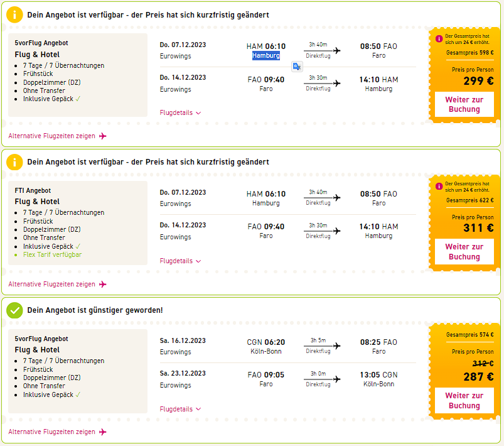Image resolution: width=504 pixels, height=446 pixels.
Task: Click the translate icon next to Hamburg
Action: pyautogui.click(x=298, y=66)
